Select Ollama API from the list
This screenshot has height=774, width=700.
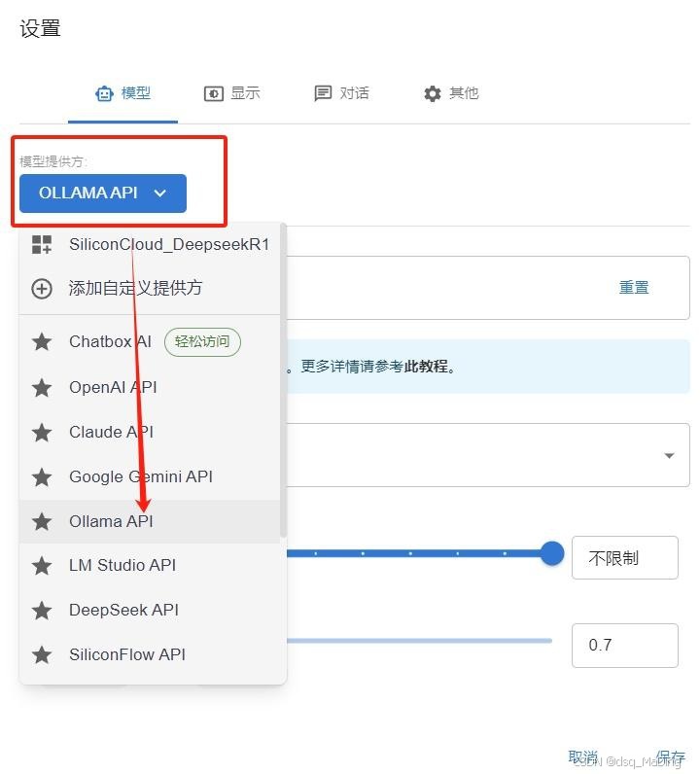point(150,521)
